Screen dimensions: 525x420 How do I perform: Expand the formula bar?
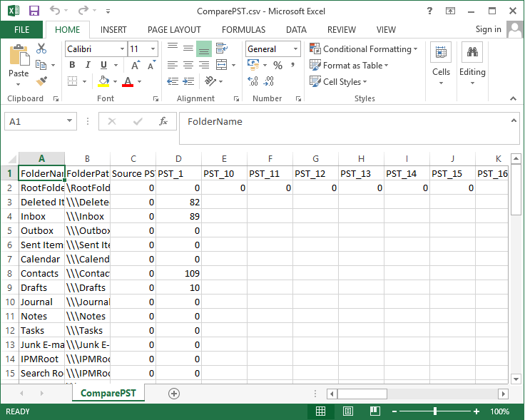514,121
